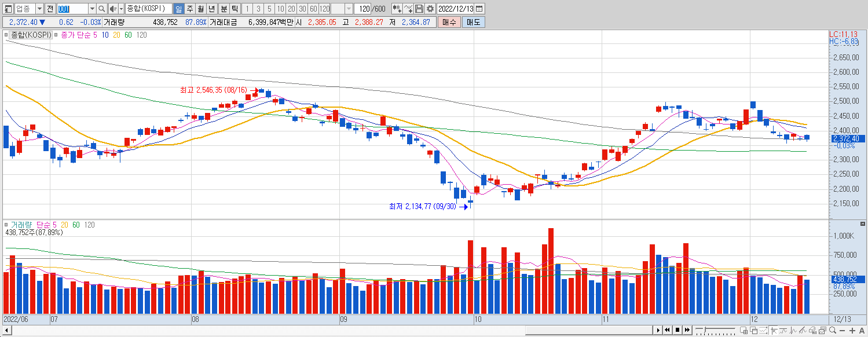Select the 분 minute chart period
The width and height of the screenshot is (868, 337).
click(224, 9)
